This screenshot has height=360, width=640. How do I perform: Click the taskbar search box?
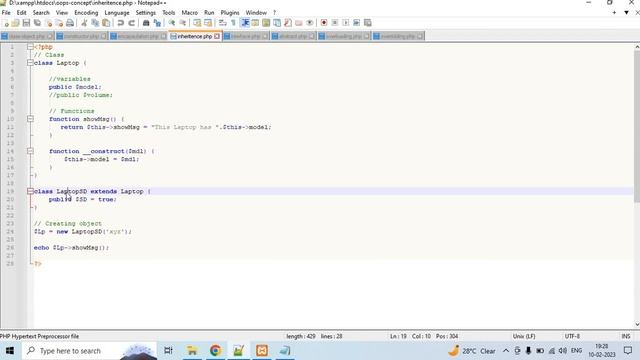click(x=89, y=351)
